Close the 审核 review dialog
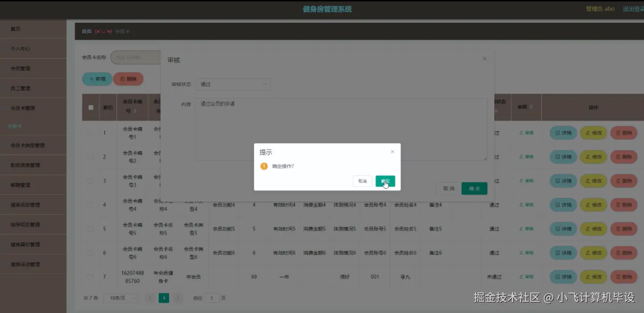Screen dimensions: 644x313 click(x=485, y=58)
